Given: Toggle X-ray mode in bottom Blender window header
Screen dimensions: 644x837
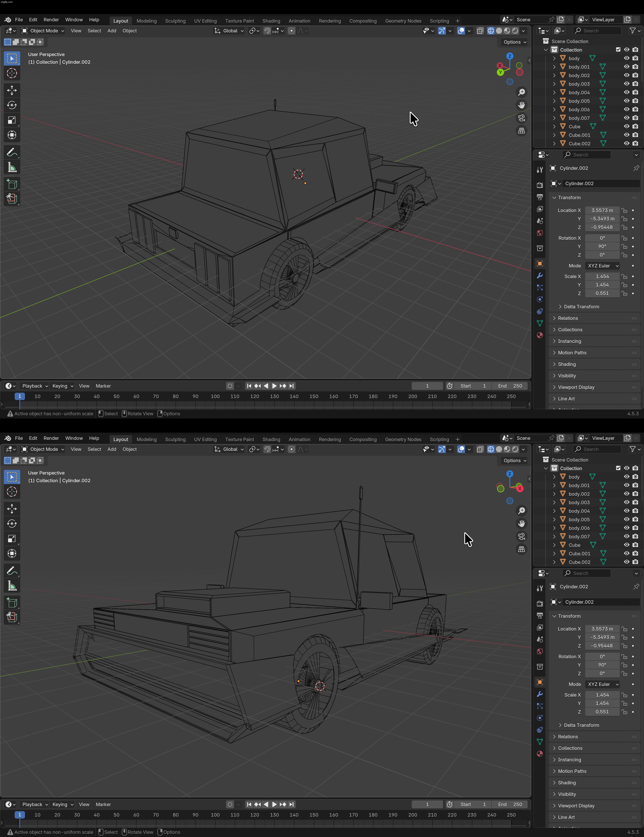Looking at the screenshot, I should [480, 449].
